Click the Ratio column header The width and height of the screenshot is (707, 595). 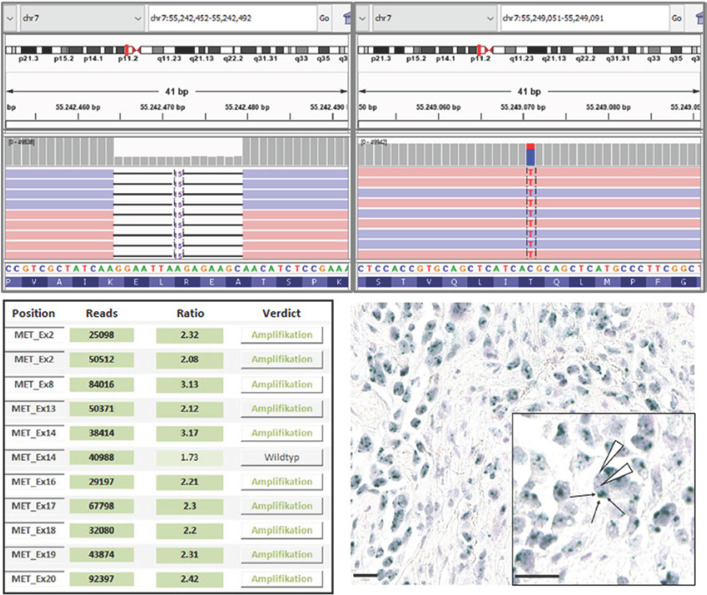(190, 313)
